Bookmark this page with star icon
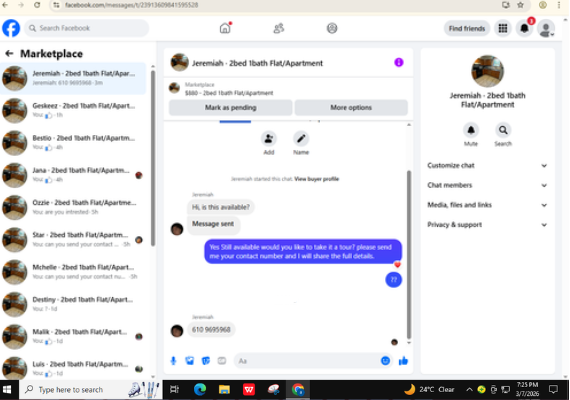 coord(521,5)
